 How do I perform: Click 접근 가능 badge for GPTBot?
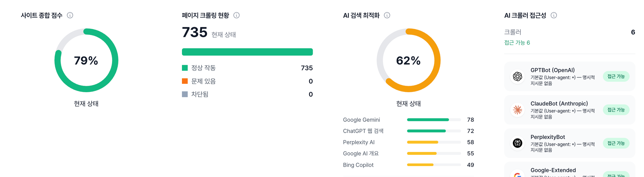(616, 76)
